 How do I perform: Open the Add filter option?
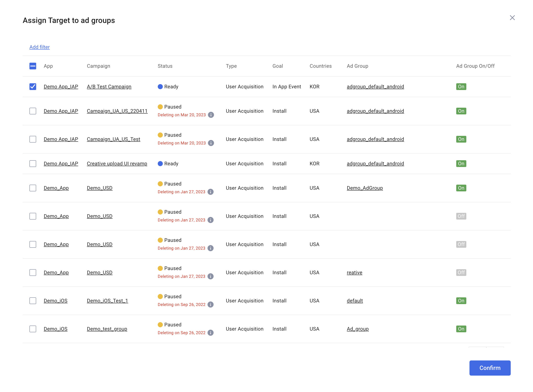[39, 47]
